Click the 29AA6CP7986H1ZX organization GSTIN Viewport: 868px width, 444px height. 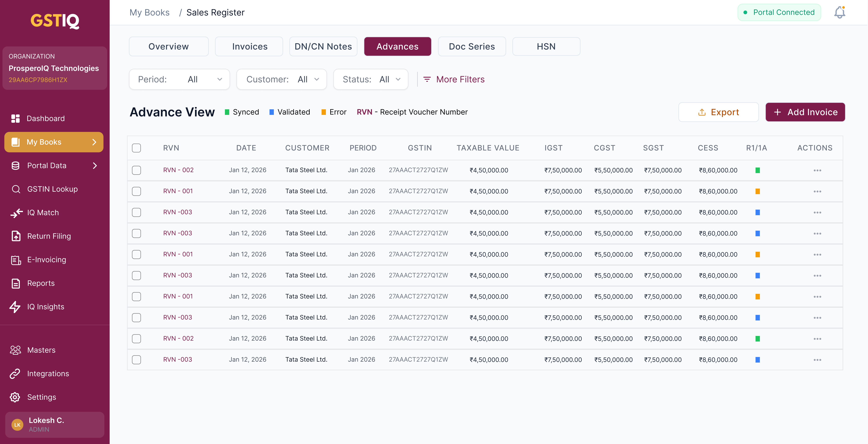(38, 80)
